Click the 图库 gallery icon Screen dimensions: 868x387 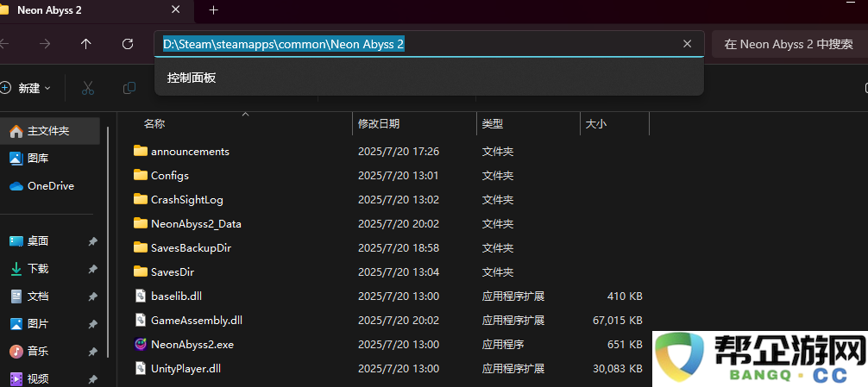(16, 158)
